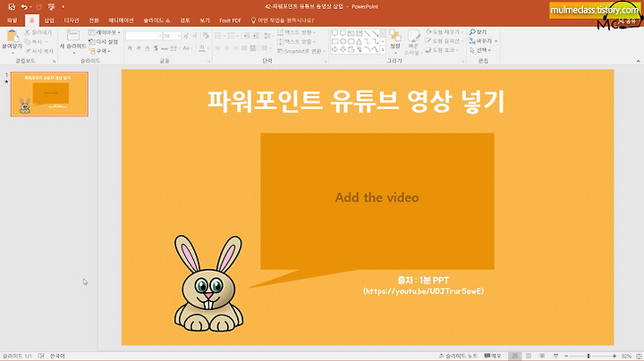Click the Arrange (정렬) icon
The image size is (644, 361).
coord(394,36)
